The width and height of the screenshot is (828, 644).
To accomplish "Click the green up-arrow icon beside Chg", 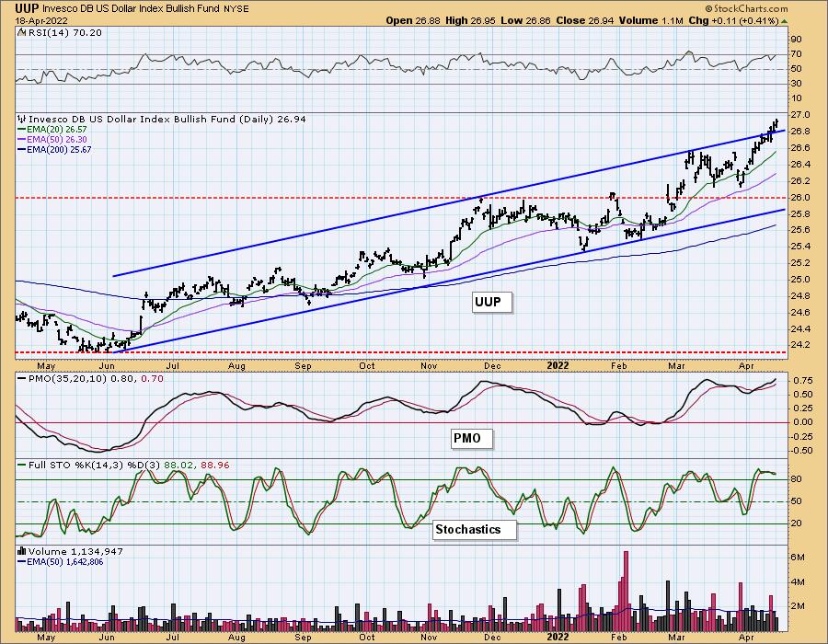I will pyautogui.click(x=784, y=21).
